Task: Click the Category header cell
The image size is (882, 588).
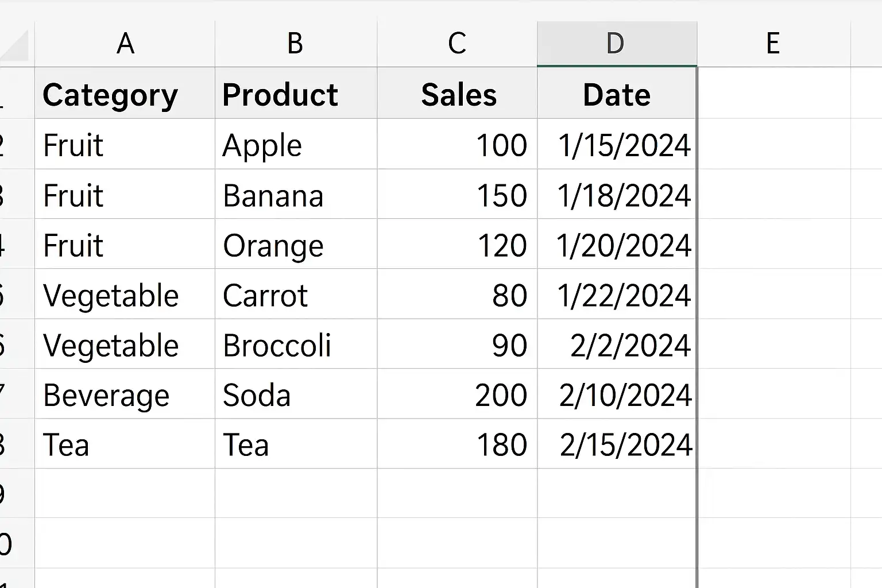Action: (x=125, y=94)
